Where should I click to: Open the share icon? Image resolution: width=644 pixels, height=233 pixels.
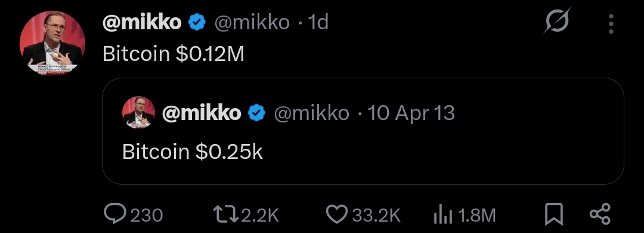[x=600, y=214]
